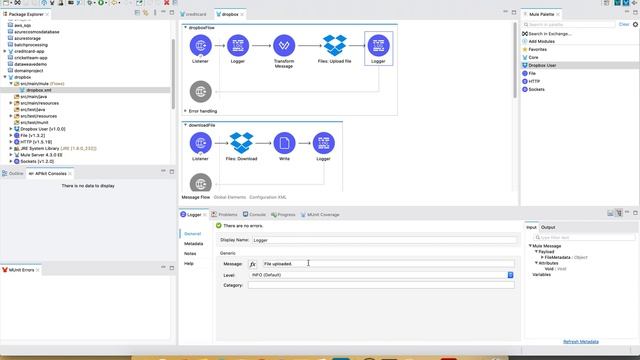The height and width of the screenshot is (360, 640).
Task: Collapse Mule Message in Input tree
Action: [530, 246]
